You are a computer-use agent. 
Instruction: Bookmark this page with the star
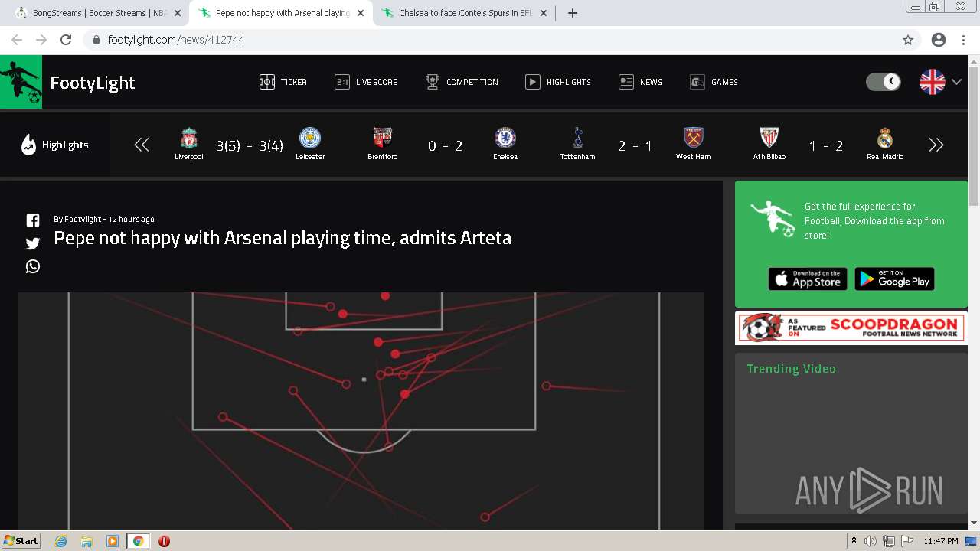pyautogui.click(x=908, y=40)
